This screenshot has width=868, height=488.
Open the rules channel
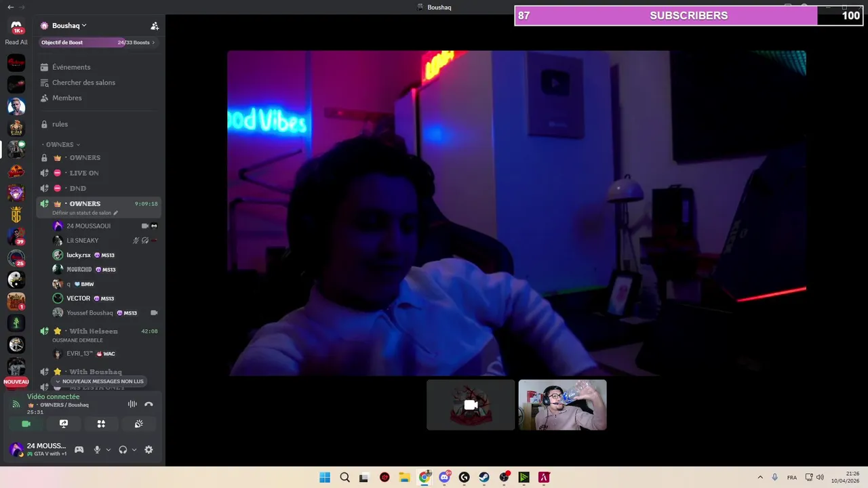click(x=98, y=124)
